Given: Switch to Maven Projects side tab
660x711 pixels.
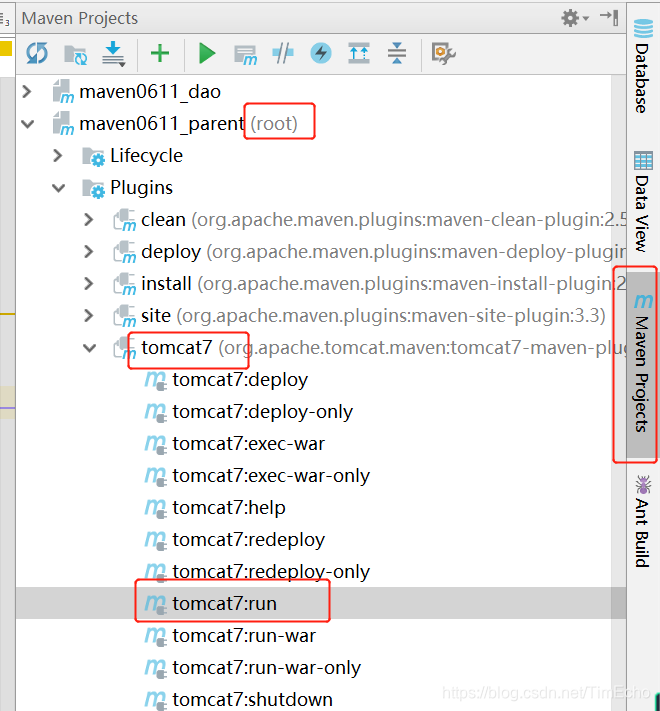Looking at the screenshot, I should (x=642, y=364).
